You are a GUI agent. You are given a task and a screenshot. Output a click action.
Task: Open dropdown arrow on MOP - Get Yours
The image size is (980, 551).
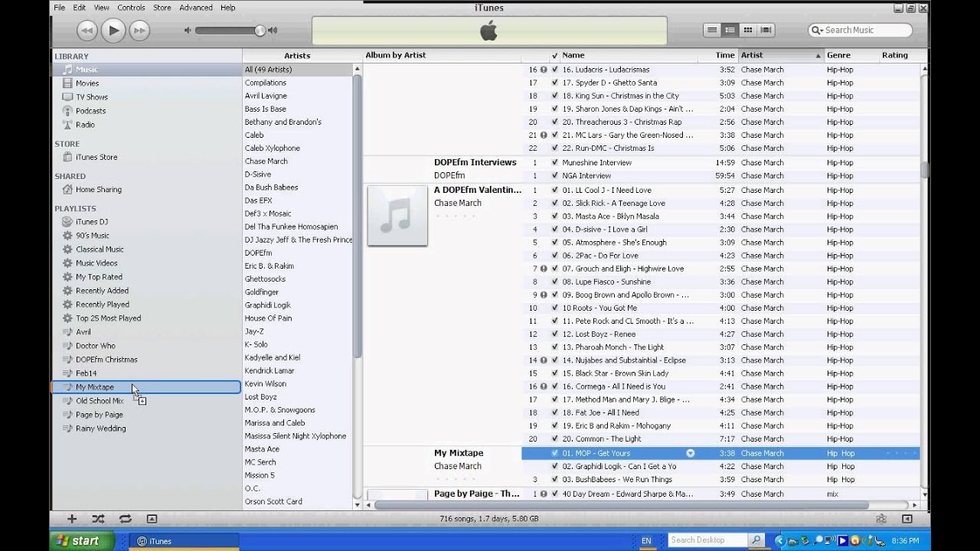[691, 453]
